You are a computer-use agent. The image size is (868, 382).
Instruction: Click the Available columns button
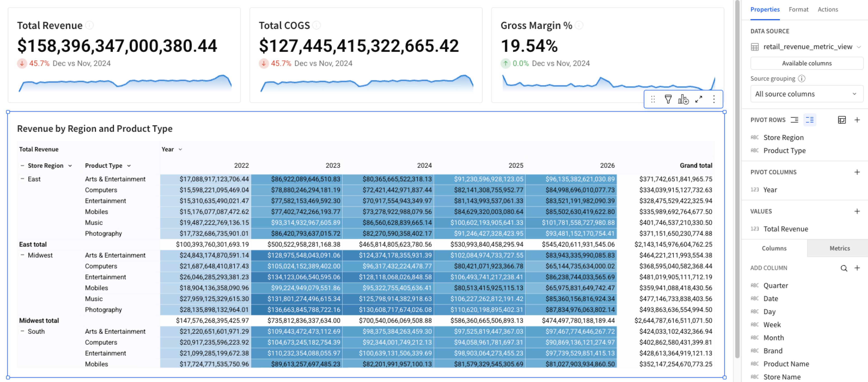807,63
